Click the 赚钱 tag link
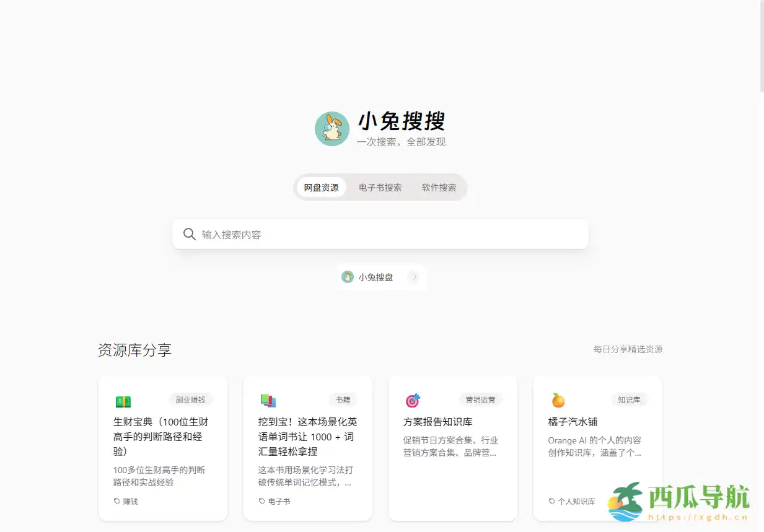Image resolution: width=764 pixels, height=532 pixels. point(130,501)
